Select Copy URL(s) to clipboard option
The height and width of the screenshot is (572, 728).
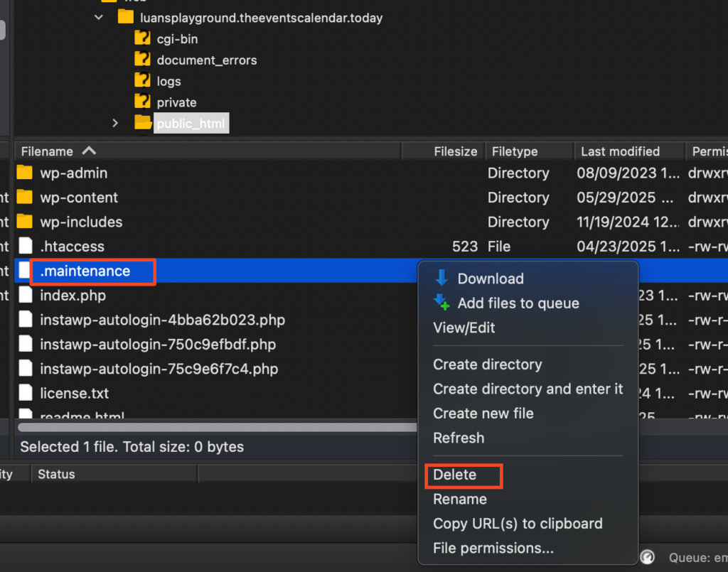click(x=518, y=524)
